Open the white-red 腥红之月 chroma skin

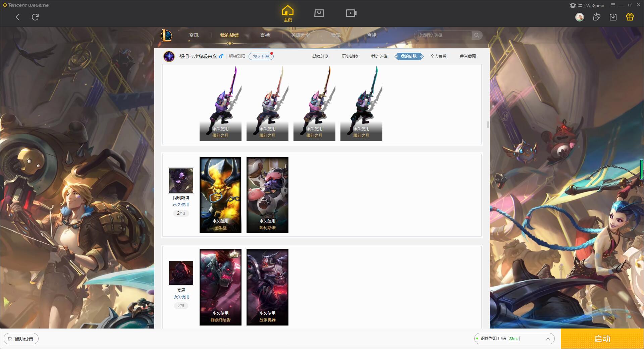point(267,103)
